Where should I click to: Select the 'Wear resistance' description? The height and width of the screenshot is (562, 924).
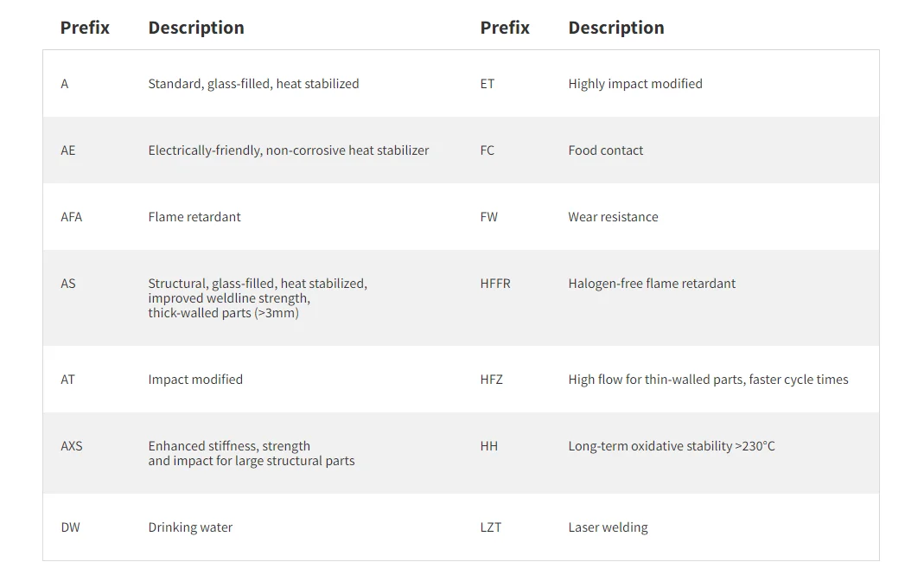[x=613, y=217]
